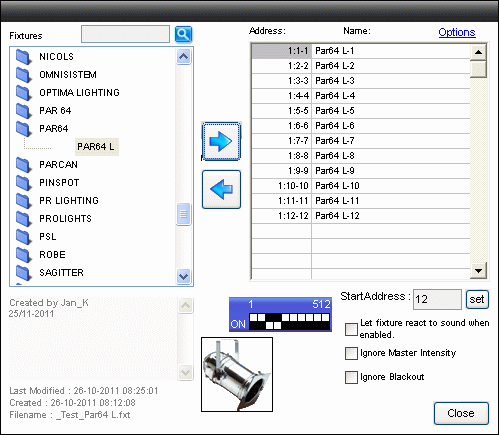Select the Par64 L-5 row in address list
This screenshot has width=499, height=435.
(361, 111)
